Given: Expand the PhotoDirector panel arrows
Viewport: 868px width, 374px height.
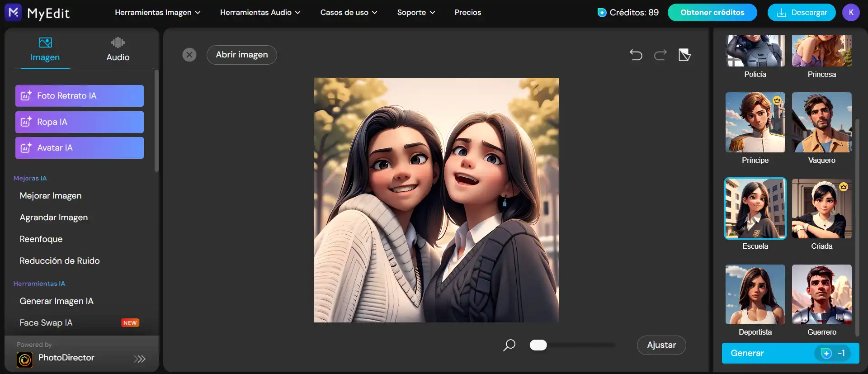Looking at the screenshot, I should [x=140, y=359].
